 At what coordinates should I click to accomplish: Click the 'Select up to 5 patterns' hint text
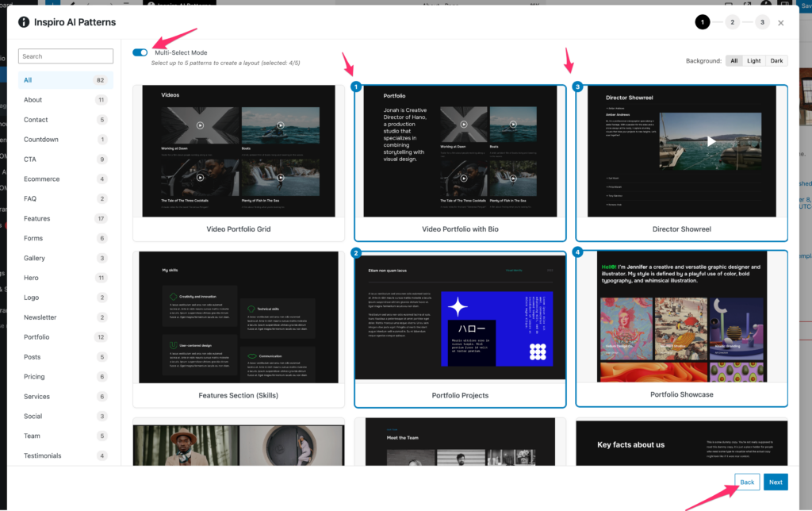(x=225, y=63)
